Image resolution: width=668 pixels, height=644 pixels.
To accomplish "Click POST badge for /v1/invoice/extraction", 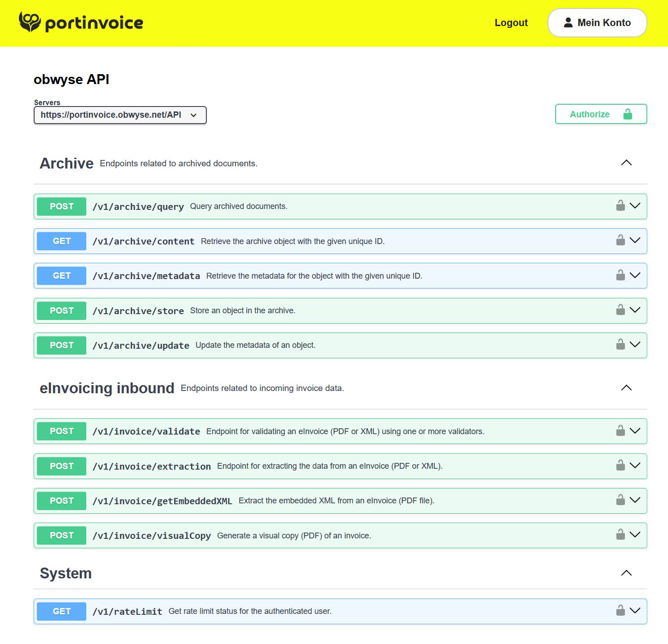I will coord(62,466).
